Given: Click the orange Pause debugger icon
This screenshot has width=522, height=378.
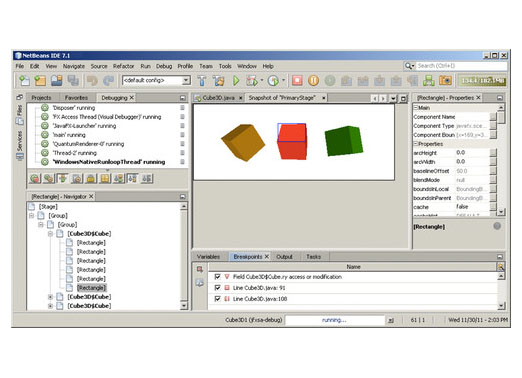Looking at the screenshot, I should (313, 81).
